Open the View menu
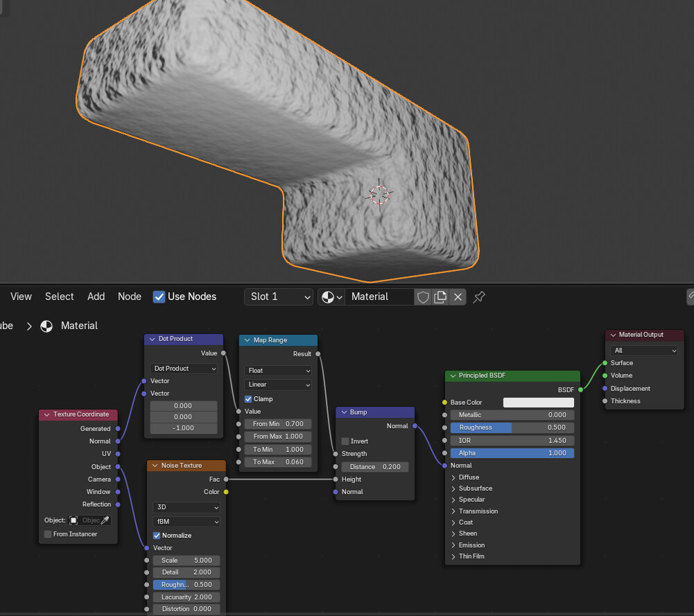694x616 pixels. click(21, 297)
